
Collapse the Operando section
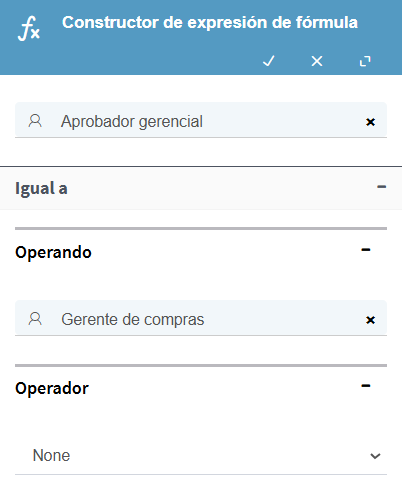click(366, 250)
